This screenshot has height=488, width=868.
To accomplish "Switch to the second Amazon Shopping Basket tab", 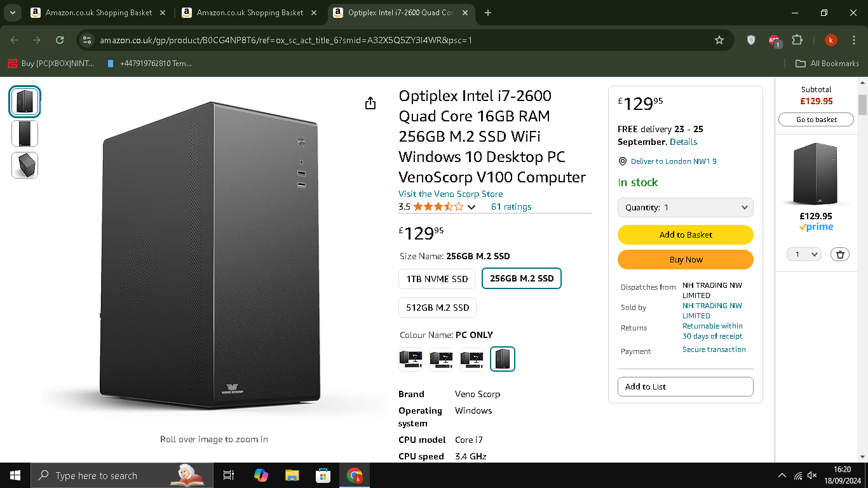I will (250, 13).
